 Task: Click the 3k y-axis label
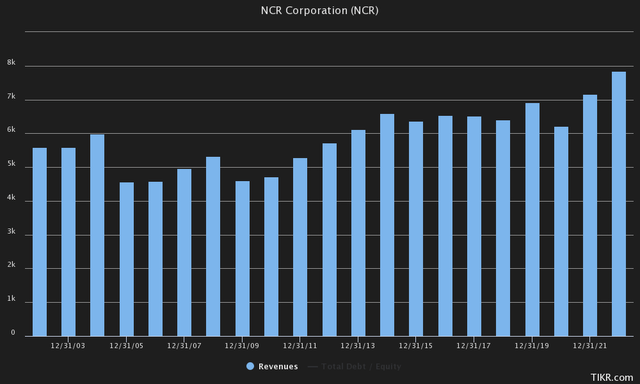11,231
